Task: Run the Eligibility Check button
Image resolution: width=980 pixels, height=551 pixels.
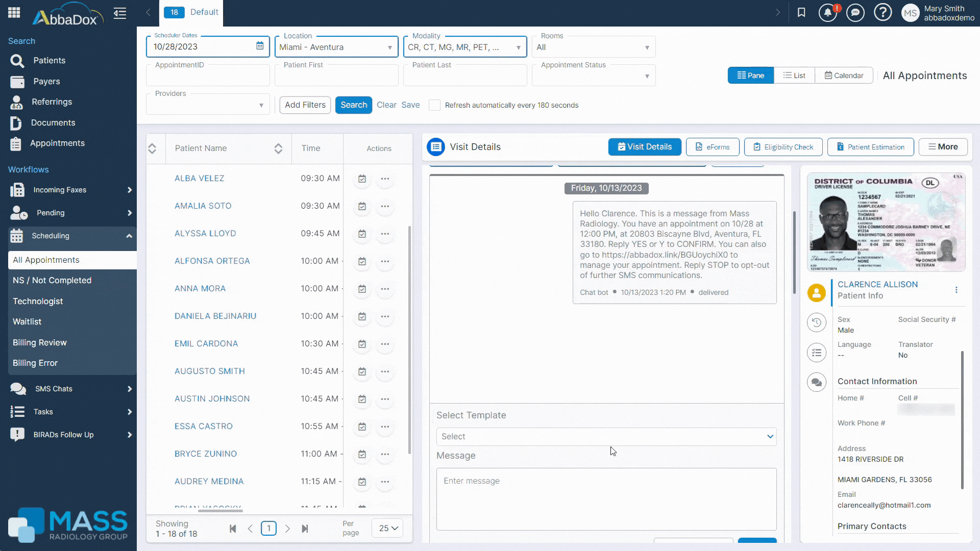Action: click(x=783, y=147)
